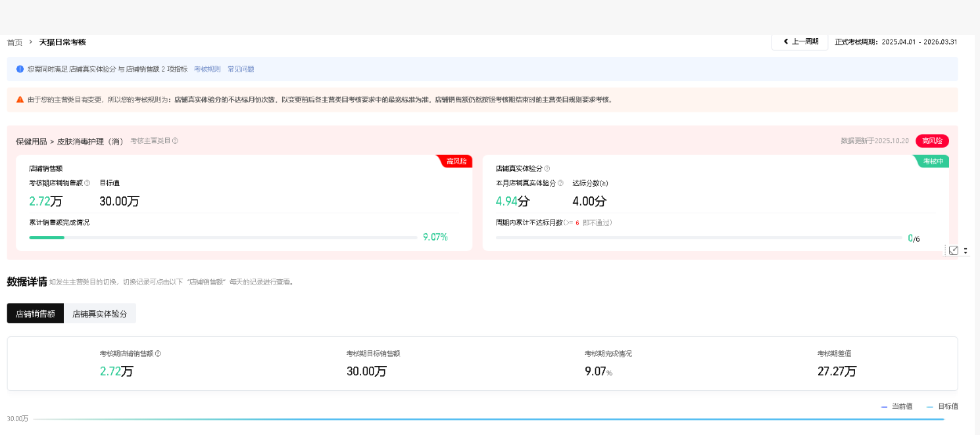Viewport: 980px width, 435px height.
Task: Navigate to 首页 in breadcrumb
Action: 14,42
